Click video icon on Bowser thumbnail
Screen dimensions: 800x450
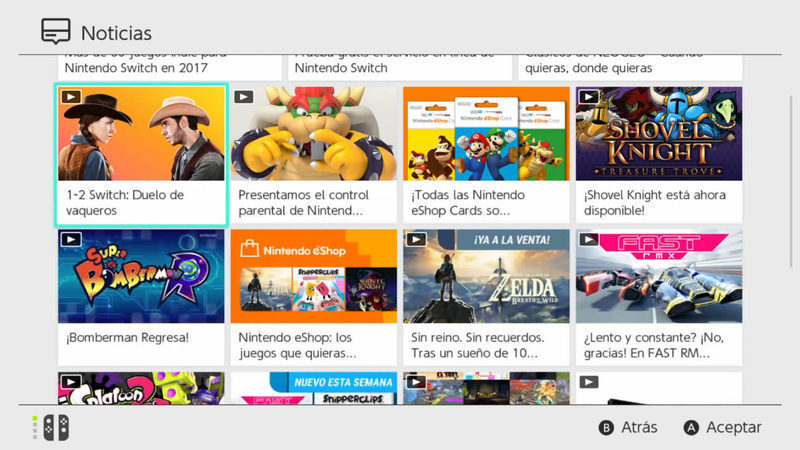click(243, 97)
